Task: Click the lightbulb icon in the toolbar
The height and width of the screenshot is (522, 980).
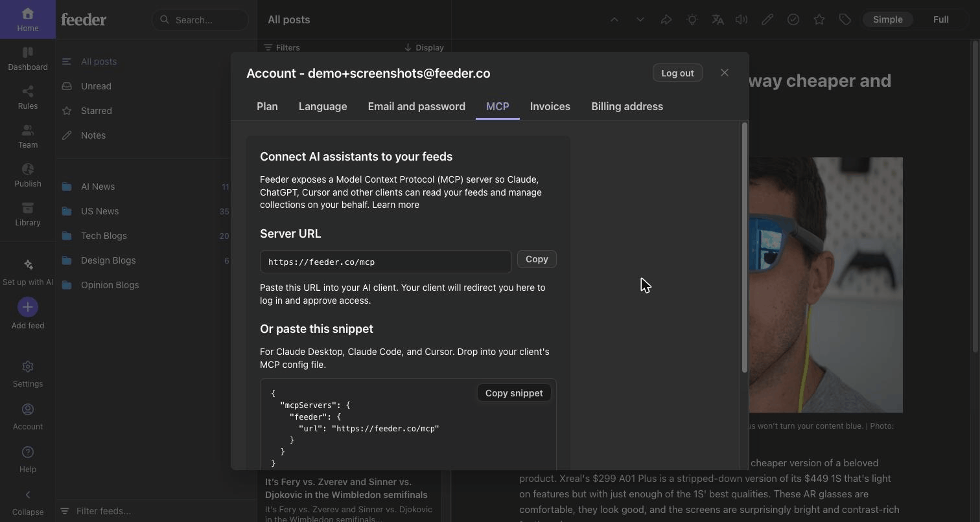Action: [692, 19]
